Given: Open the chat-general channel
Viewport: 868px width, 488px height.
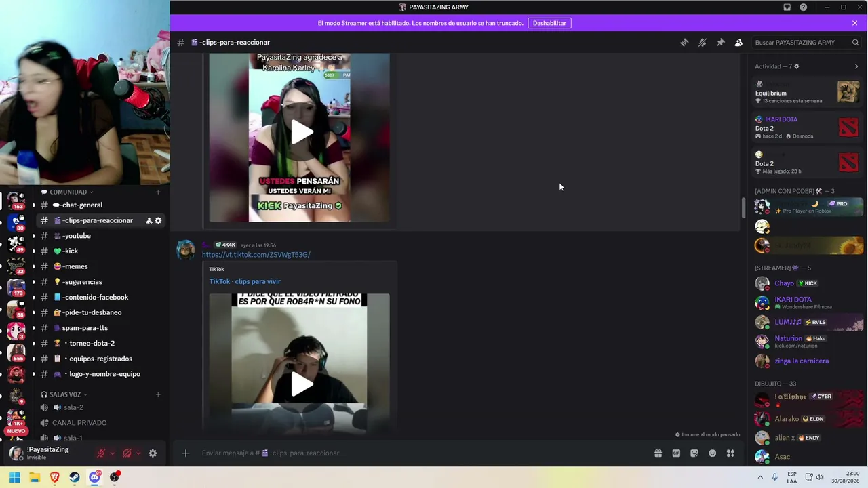Looking at the screenshot, I should point(100,205).
